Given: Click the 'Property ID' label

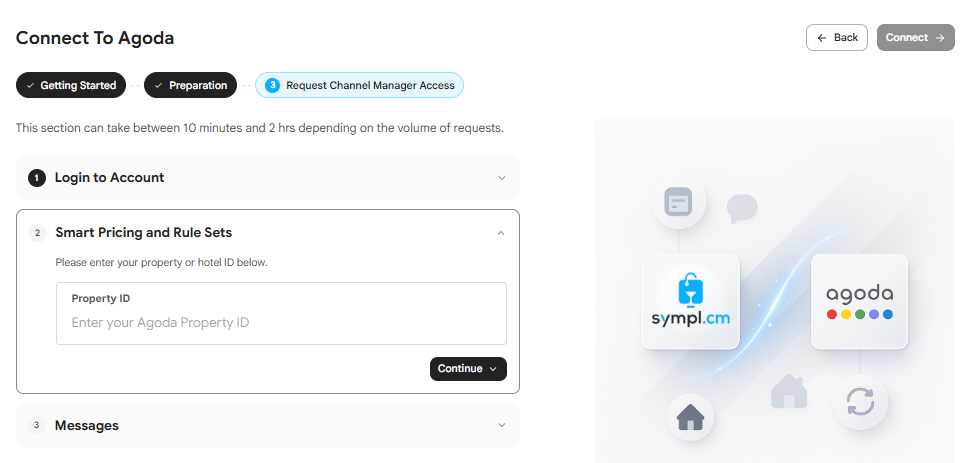Looking at the screenshot, I should click(100, 298).
